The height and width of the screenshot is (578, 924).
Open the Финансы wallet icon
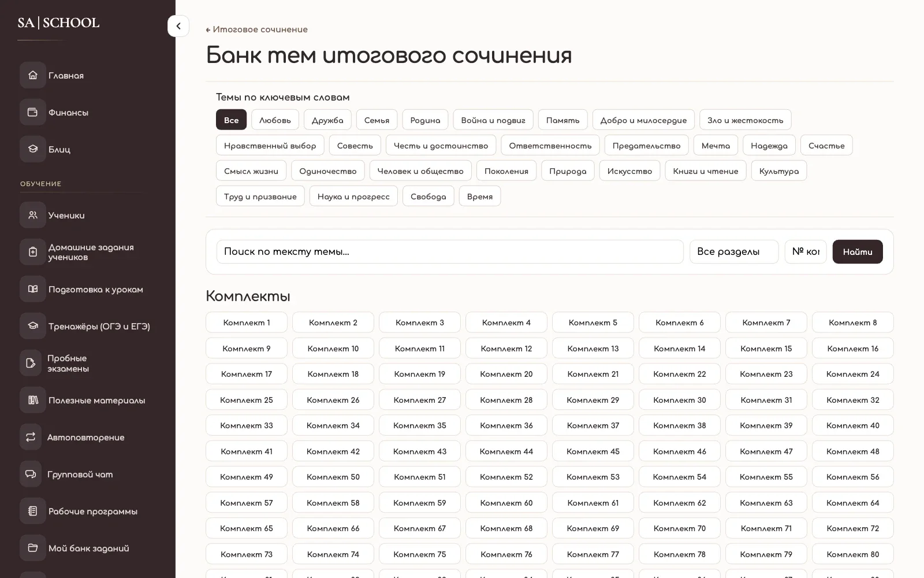(x=33, y=112)
